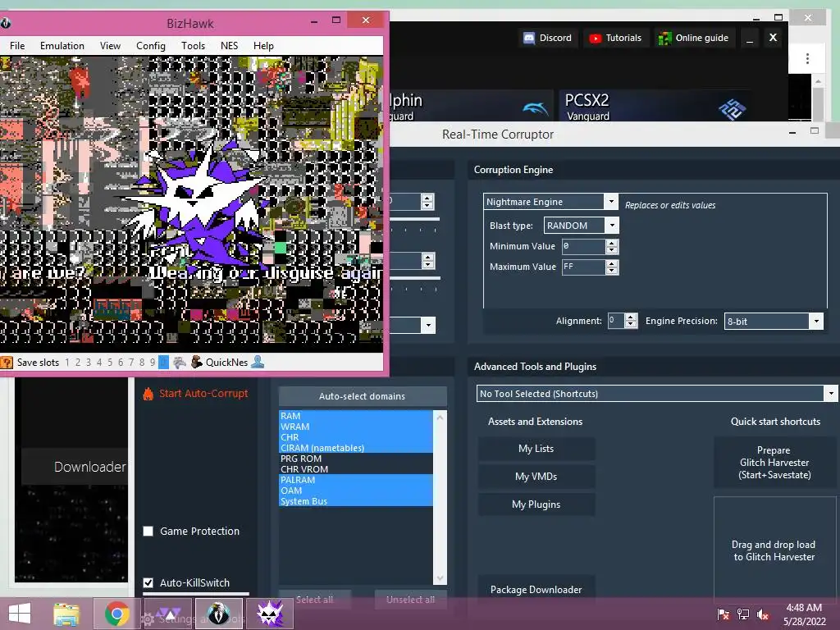Open the purple spiky RTC taskbar icon
This screenshot has width=840, height=630.
click(269, 614)
